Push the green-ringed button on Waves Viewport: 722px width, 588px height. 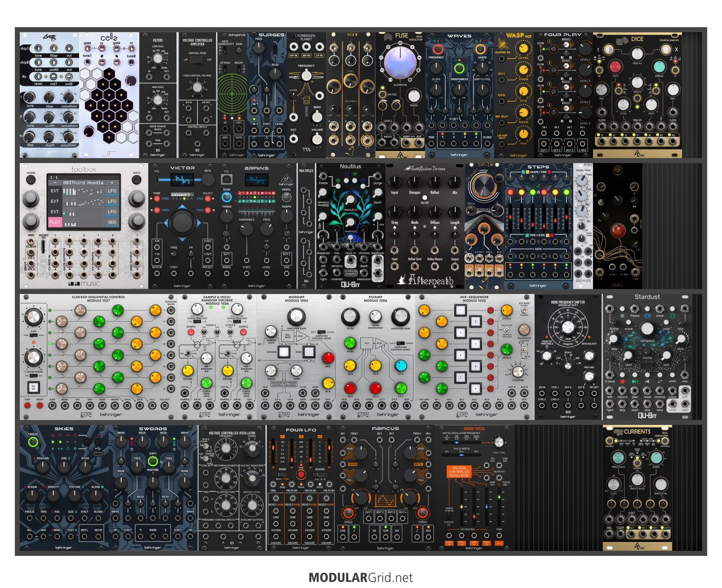pyautogui.click(x=459, y=68)
